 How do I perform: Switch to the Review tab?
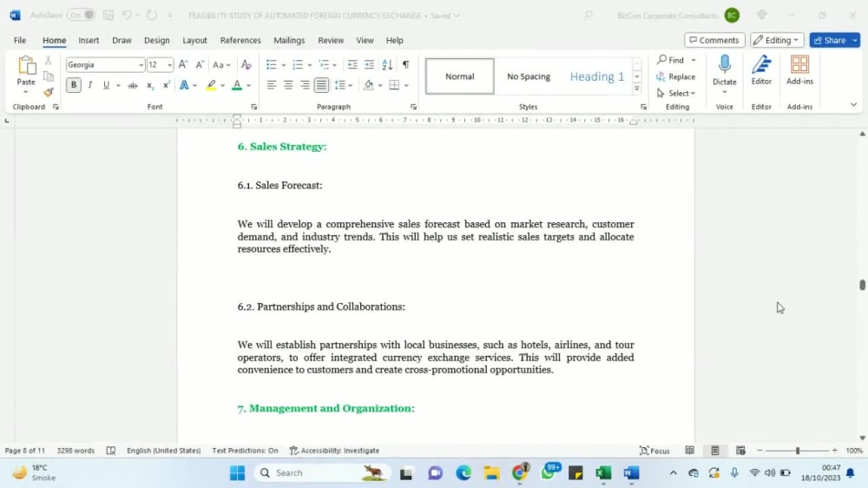331,41
